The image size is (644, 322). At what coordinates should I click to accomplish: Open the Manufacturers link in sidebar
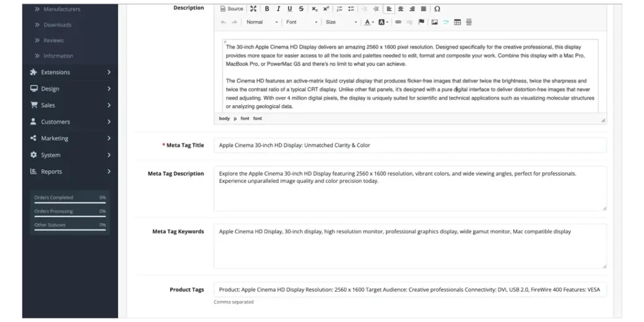click(x=62, y=9)
